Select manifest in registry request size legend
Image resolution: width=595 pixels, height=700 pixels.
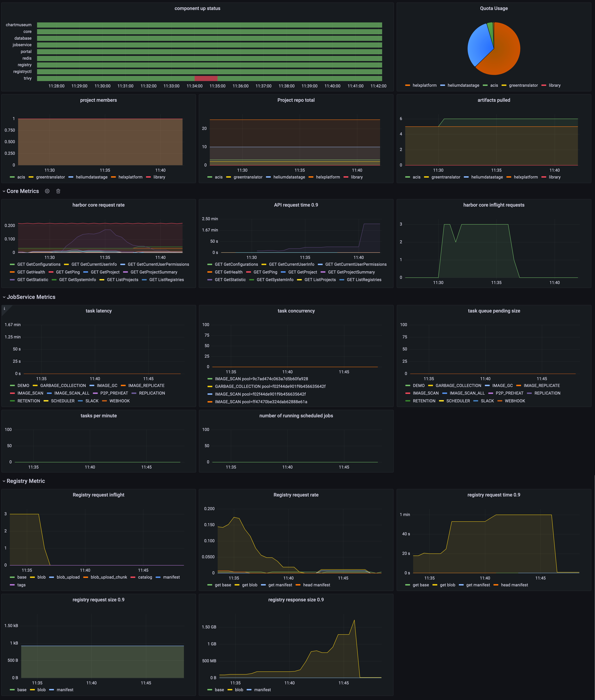click(x=65, y=690)
